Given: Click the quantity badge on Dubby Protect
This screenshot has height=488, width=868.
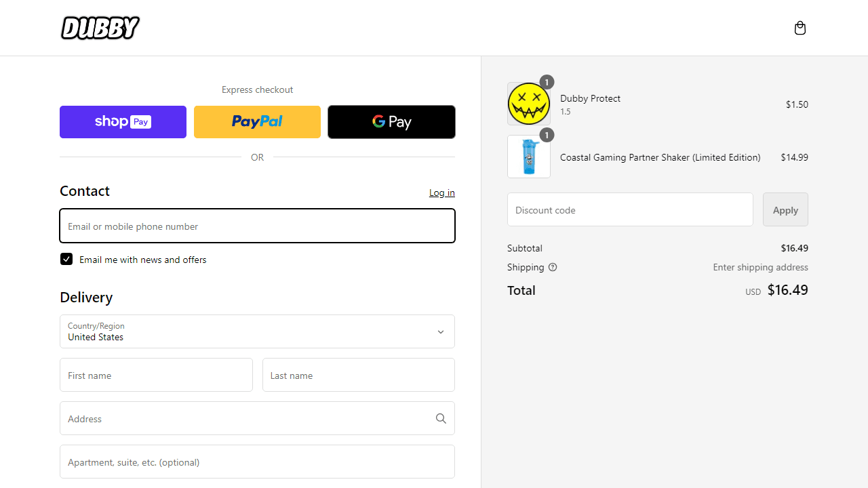Looking at the screenshot, I should (547, 82).
